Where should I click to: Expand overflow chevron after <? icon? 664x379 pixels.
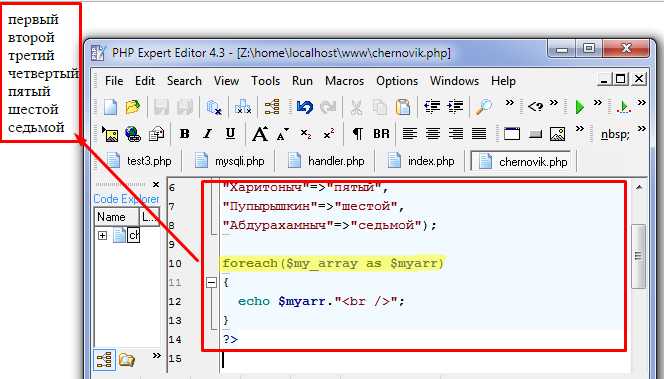(553, 102)
